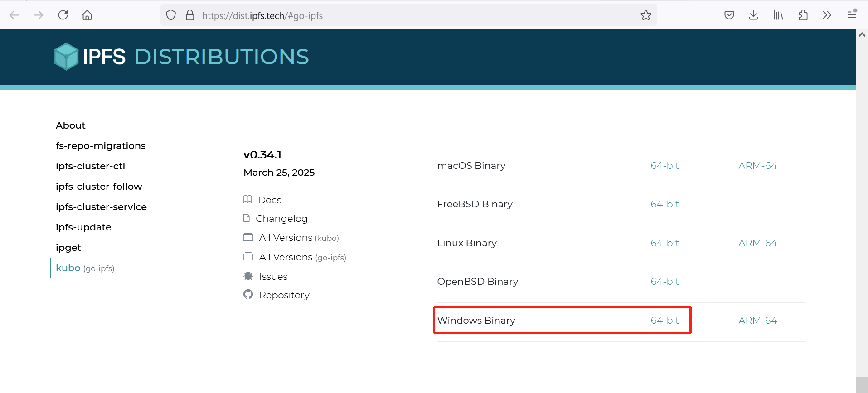Screen dimensions: 868x393
Task: Click the macOS Binary label
Action: point(471,166)
